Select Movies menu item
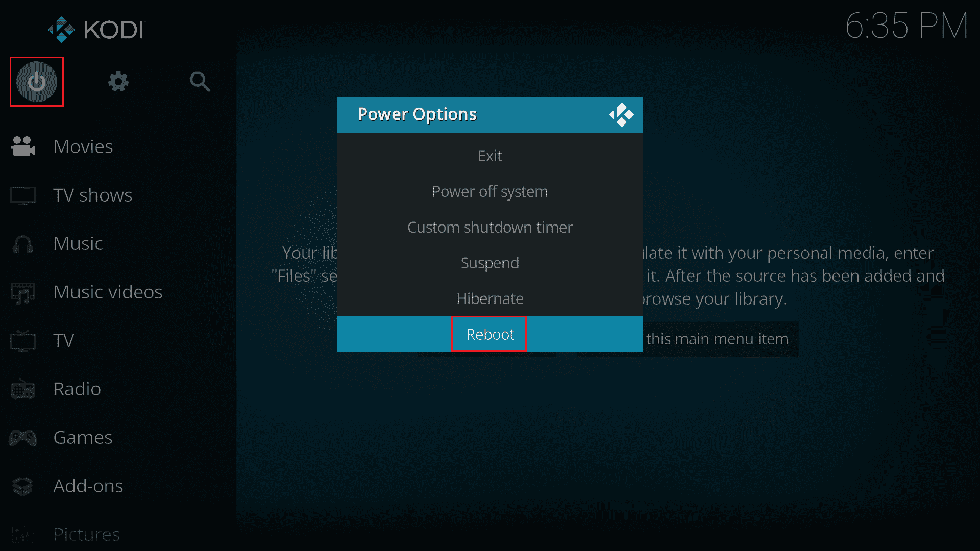 (x=83, y=146)
